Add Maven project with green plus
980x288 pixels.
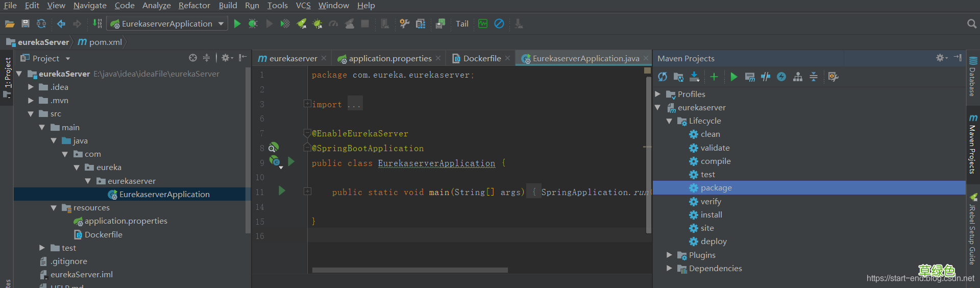click(x=714, y=77)
